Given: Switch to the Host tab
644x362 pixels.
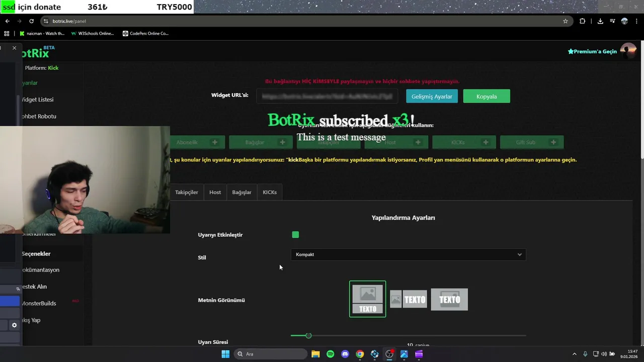Looking at the screenshot, I should pos(215,192).
